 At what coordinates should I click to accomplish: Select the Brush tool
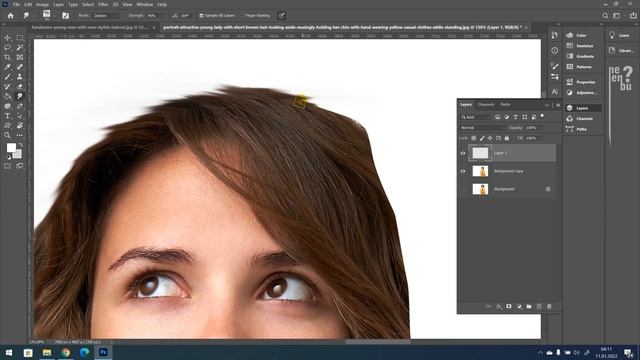click(7, 77)
